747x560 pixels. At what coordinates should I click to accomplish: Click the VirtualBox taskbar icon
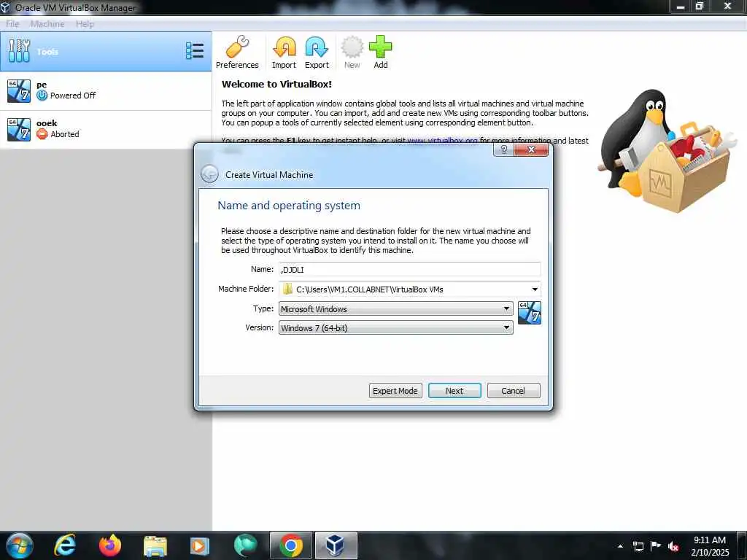[x=336, y=545]
